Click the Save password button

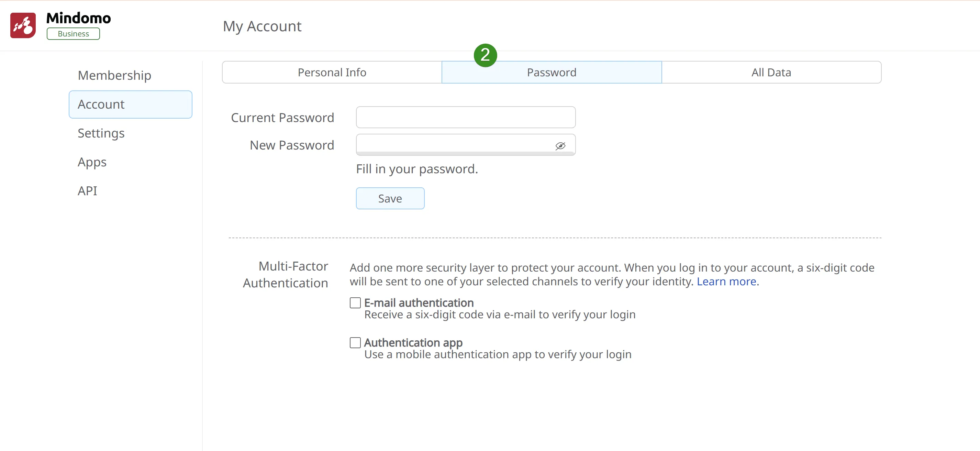point(390,198)
